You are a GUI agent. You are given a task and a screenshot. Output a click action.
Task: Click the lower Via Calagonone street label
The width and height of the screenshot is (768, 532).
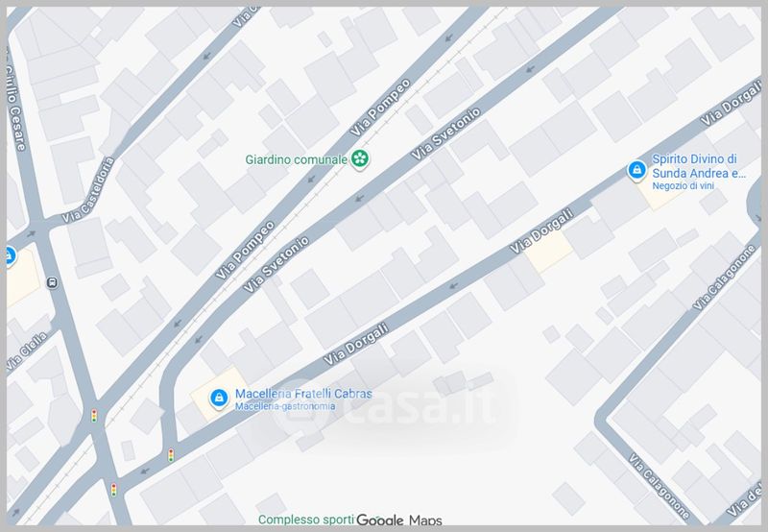tap(660, 486)
